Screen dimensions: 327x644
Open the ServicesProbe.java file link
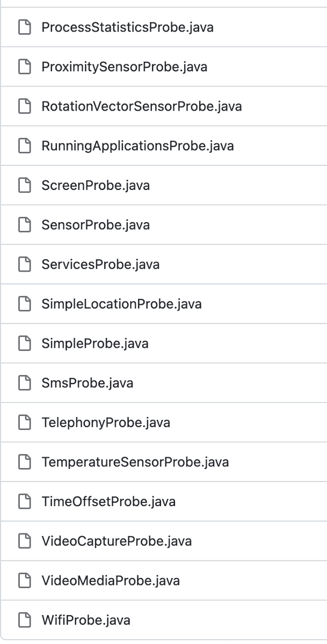[100, 265]
